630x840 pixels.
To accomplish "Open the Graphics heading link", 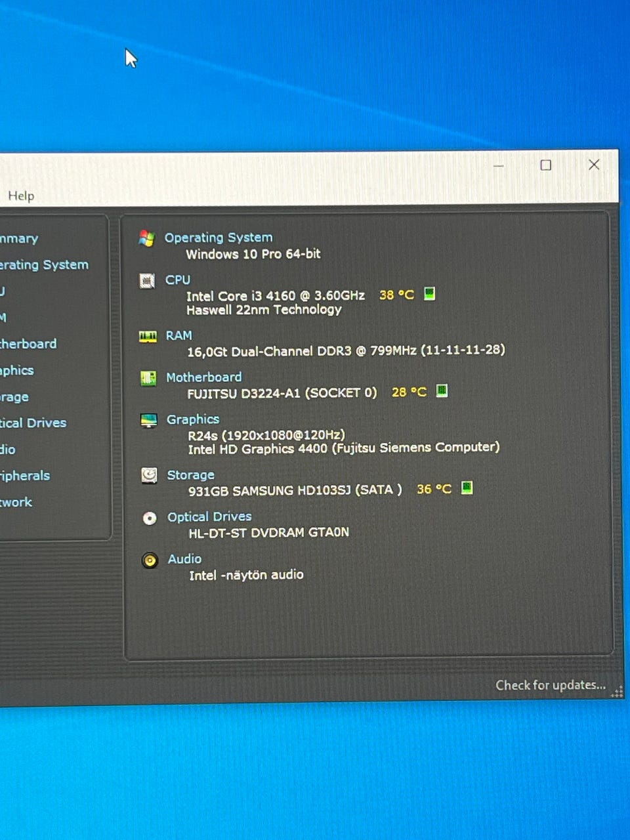I will [x=193, y=419].
